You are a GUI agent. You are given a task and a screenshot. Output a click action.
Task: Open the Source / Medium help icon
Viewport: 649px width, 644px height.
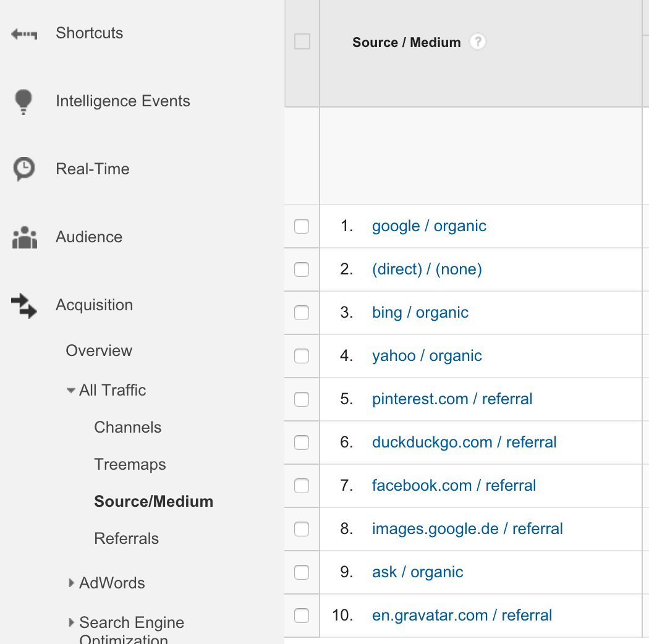(x=478, y=42)
